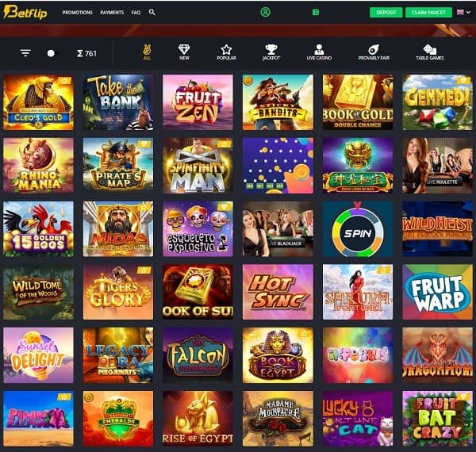Select the Popular star category
This screenshot has height=452, width=476.
(x=226, y=52)
